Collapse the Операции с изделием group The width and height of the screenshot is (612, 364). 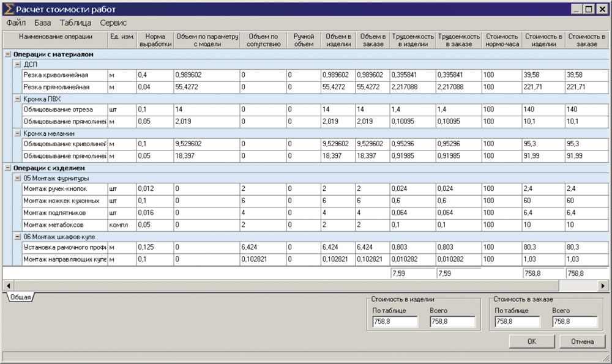(x=7, y=168)
